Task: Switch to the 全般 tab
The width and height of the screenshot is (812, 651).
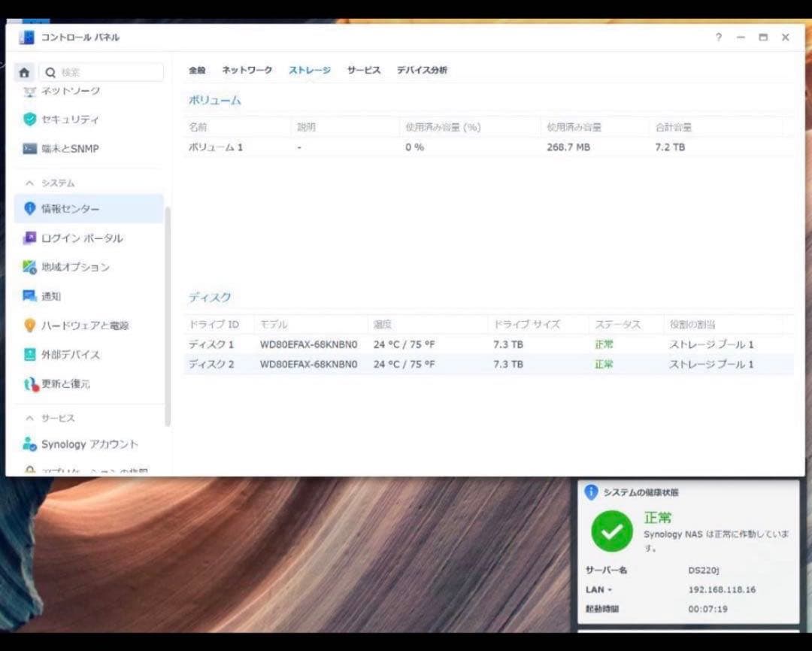Action: tap(197, 70)
